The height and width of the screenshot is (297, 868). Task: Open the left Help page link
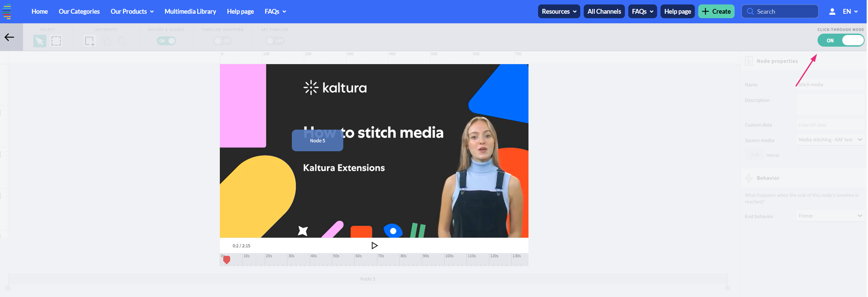point(240,12)
